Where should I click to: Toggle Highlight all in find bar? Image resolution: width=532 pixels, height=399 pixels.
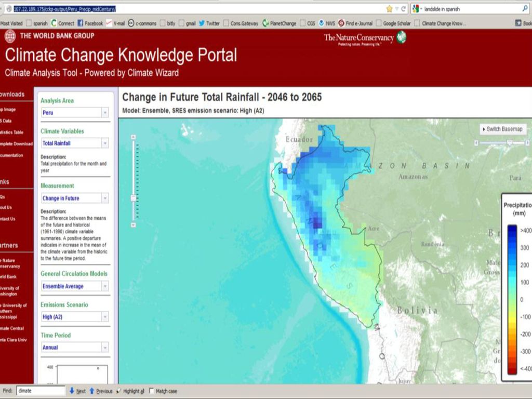click(130, 391)
